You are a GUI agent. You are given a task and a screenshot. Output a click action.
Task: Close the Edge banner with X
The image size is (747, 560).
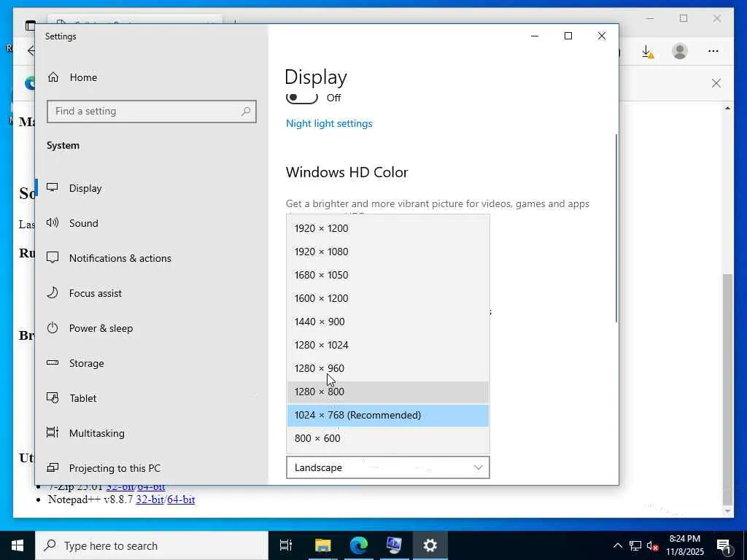(x=716, y=83)
